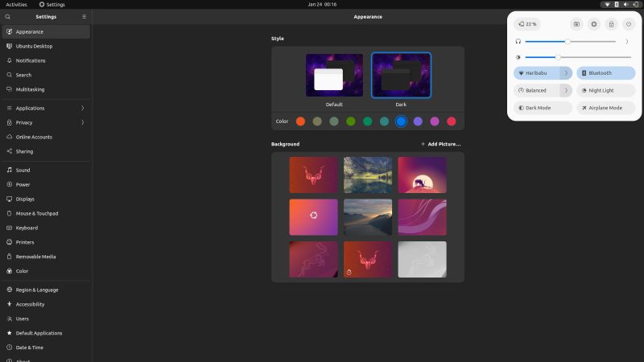Select the moon silhouette wallpaper
Screen dimensions: 644x362
point(422,175)
